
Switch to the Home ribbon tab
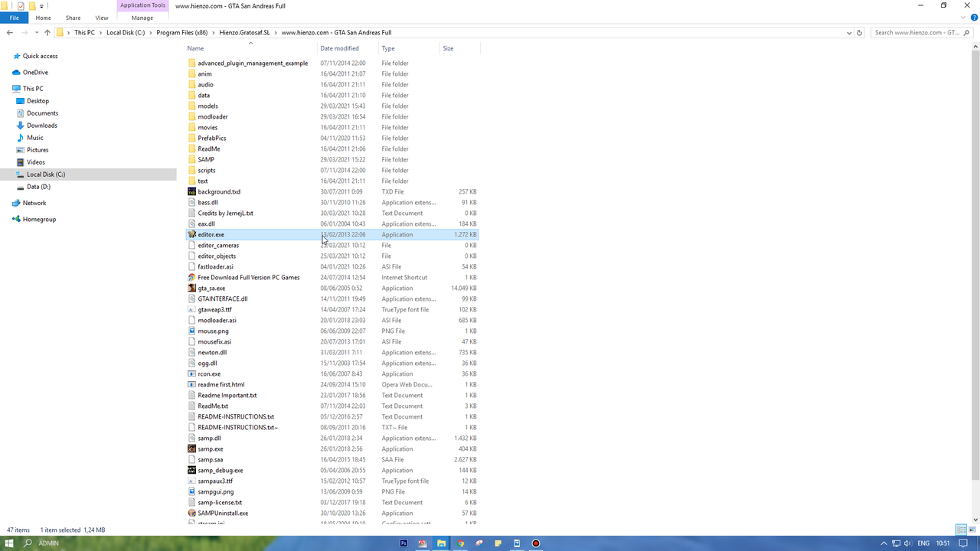click(43, 18)
